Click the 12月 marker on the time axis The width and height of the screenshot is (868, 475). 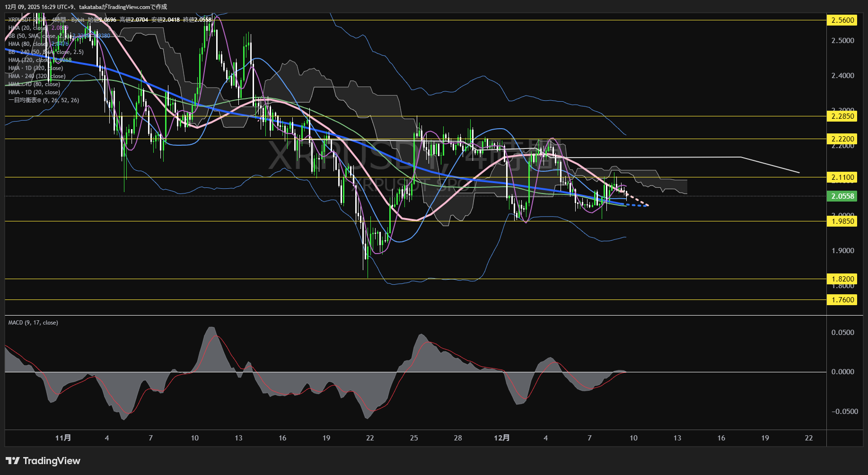pos(501,438)
